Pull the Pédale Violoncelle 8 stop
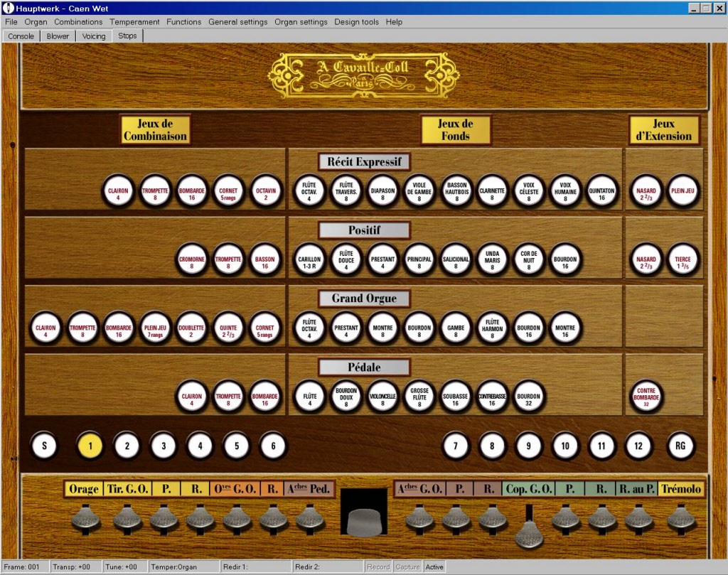Screen dimensions: 728x575 tap(382, 397)
